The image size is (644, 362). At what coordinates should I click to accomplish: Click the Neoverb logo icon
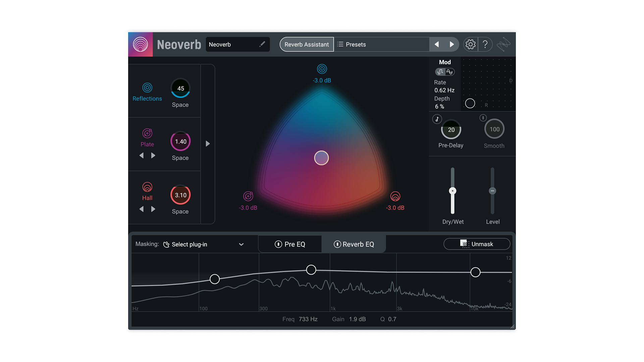click(140, 44)
